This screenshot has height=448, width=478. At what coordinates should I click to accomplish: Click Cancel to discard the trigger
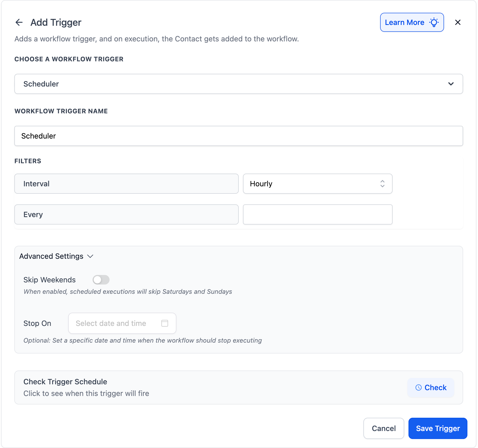coord(384,428)
